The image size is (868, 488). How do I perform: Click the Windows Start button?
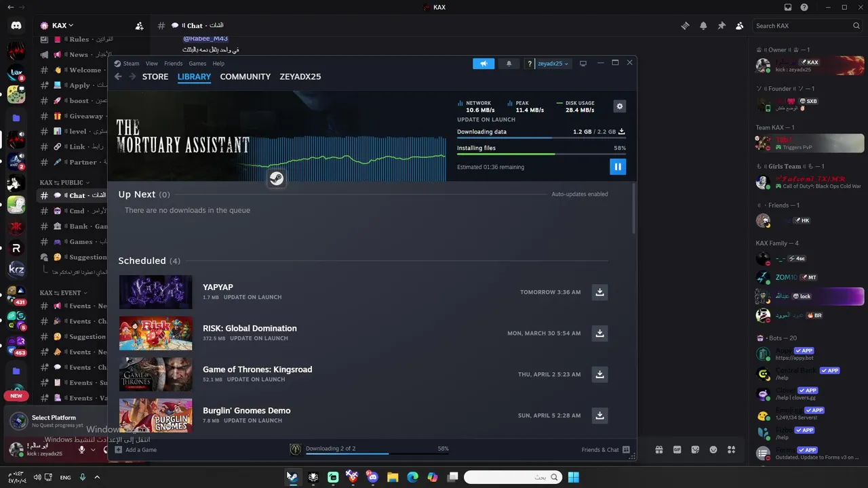[x=574, y=477]
